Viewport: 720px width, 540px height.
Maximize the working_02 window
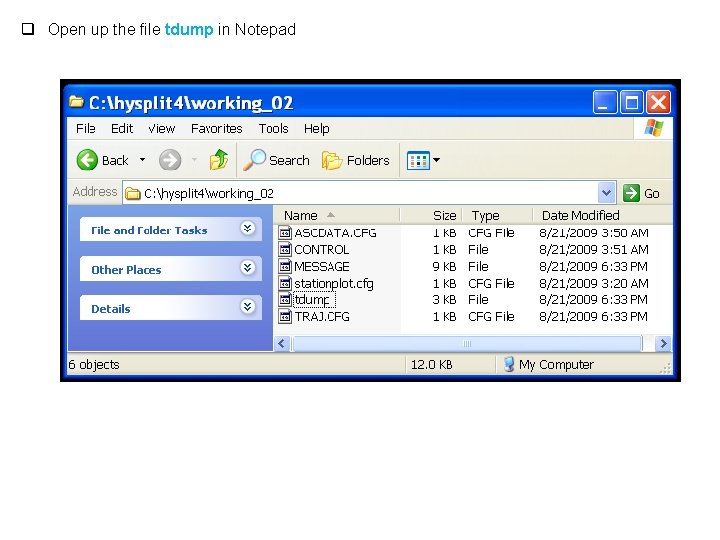(631, 102)
